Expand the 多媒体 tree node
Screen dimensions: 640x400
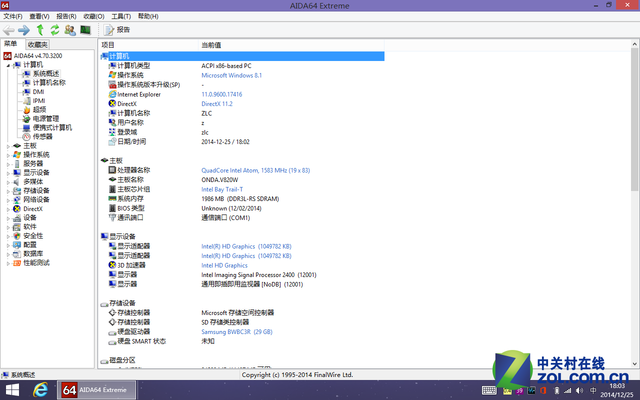click(x=8, y=182)
